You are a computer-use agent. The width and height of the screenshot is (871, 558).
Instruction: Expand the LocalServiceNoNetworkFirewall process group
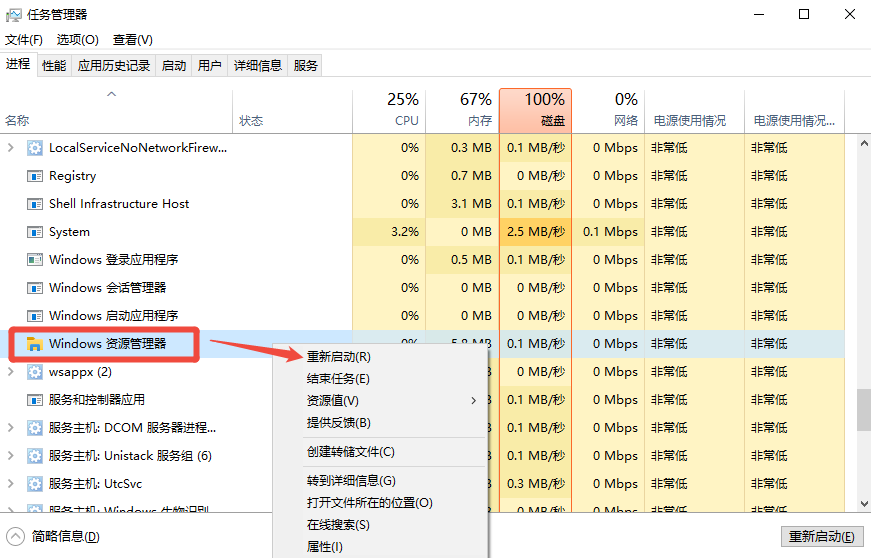[x=11, y=148]
